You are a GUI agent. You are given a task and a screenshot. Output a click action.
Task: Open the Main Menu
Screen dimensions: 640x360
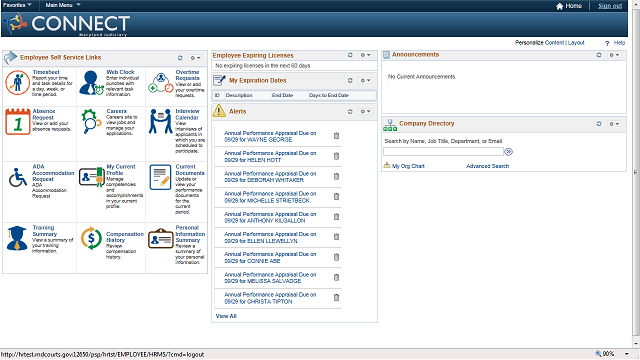click(63, 5)
